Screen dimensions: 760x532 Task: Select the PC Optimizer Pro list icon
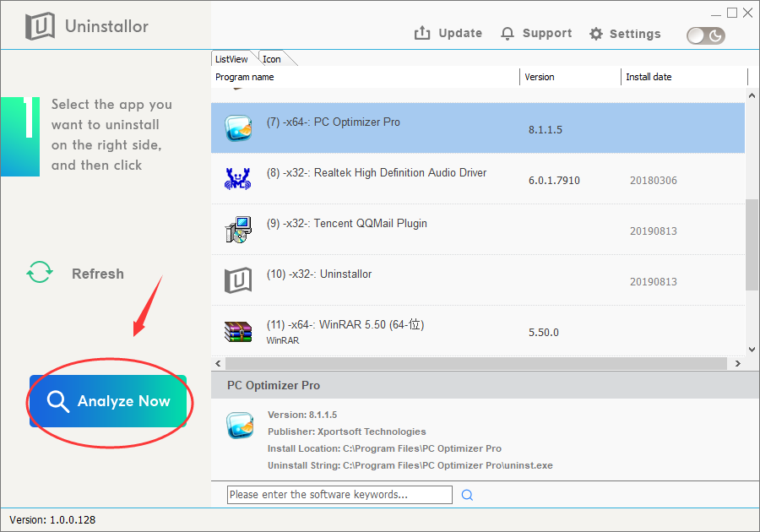pyautogui.click(x=238, y=128)
